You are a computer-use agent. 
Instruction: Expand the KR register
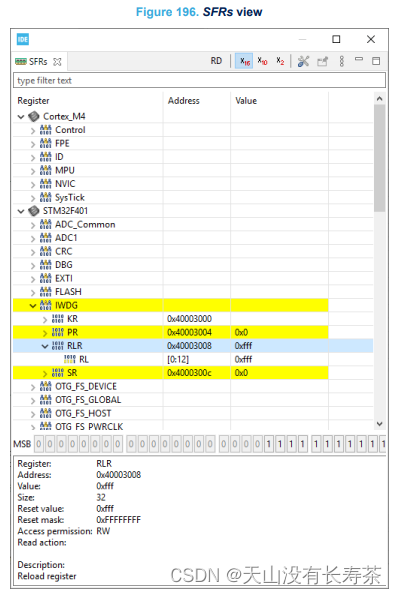click(x=45, y=320)
